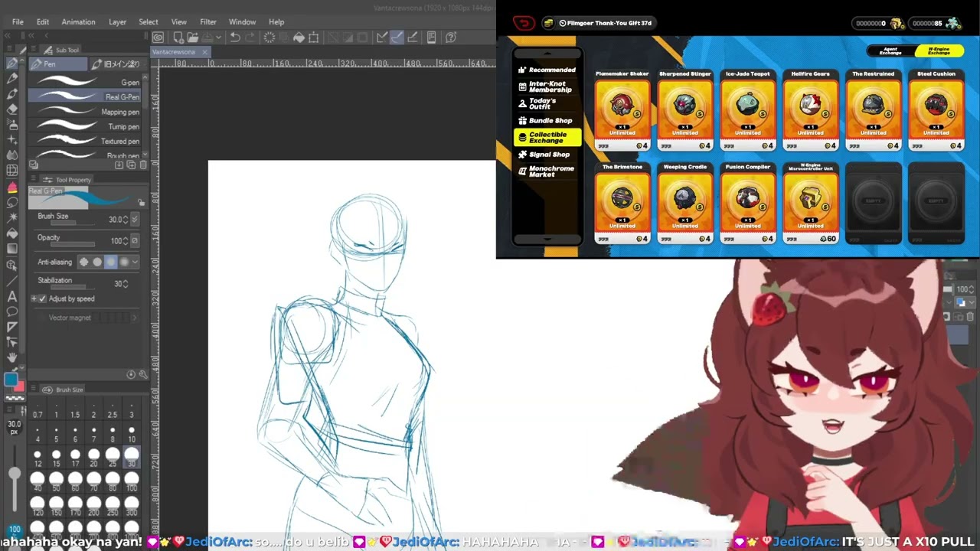The image size is (980, 551).
Task: Select the Hellfire Gears item card
Action: [811, 109]
